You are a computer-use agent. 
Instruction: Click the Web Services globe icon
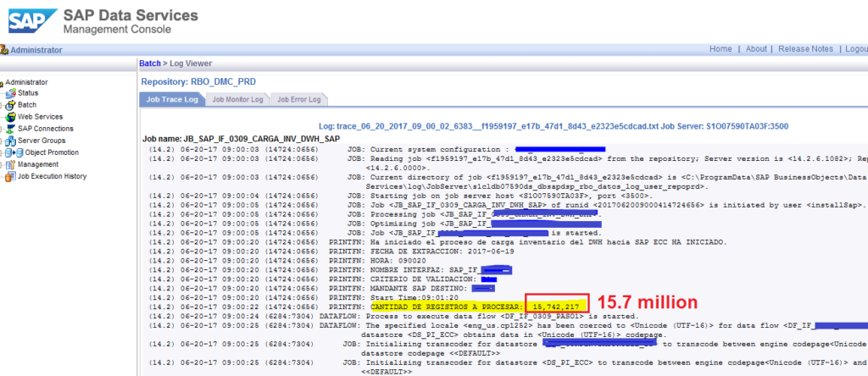12,117
